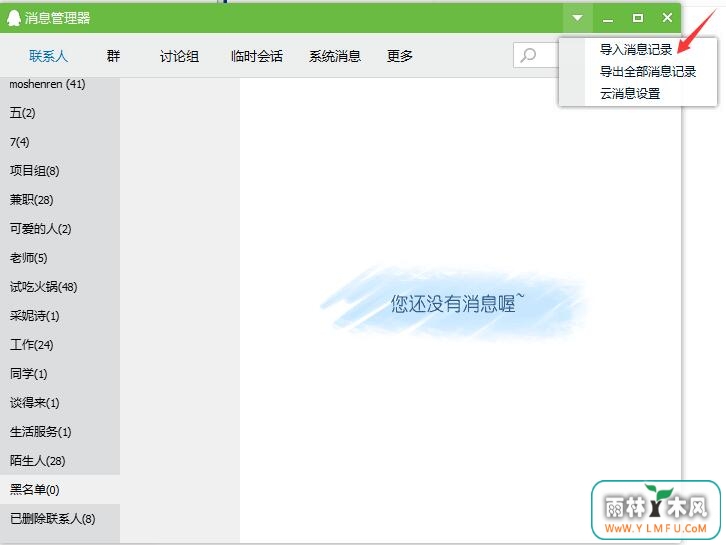Open the 老师(5) group
Screen dimensions: 726x545
[60, 258]
